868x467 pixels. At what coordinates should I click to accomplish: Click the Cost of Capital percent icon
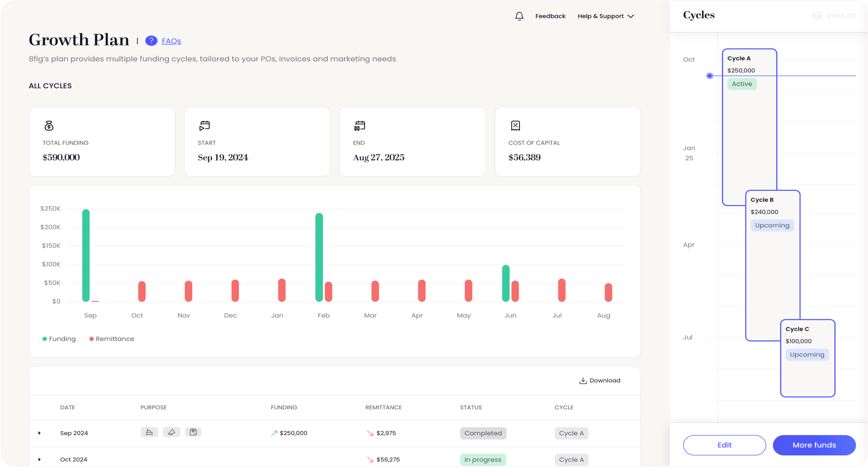click(x=516, y=126)
